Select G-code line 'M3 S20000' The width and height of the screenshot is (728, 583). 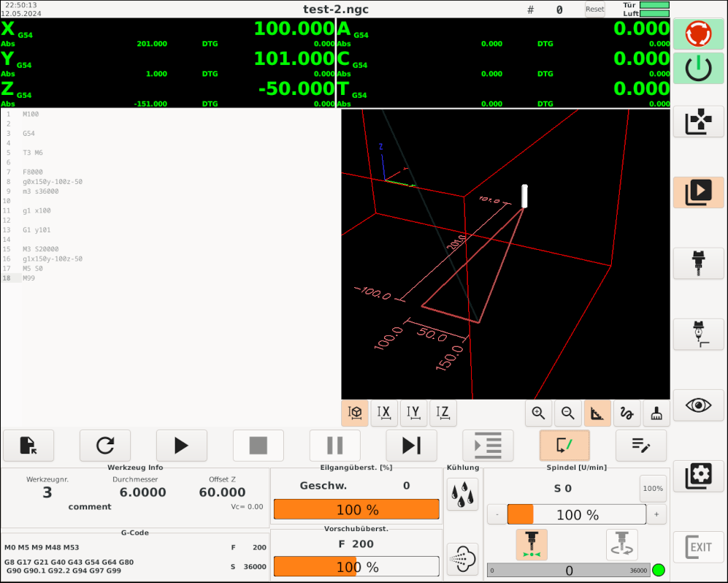41,249
